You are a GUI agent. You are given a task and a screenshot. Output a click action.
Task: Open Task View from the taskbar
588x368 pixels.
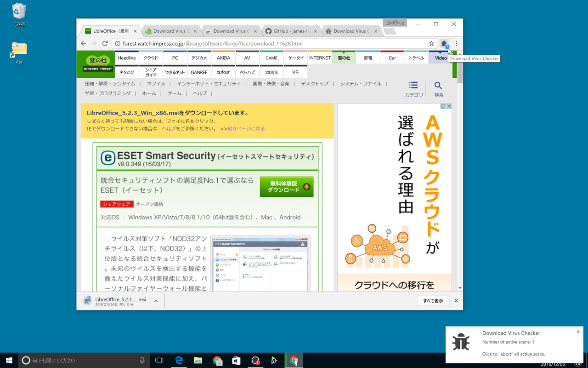coord(158,360)
